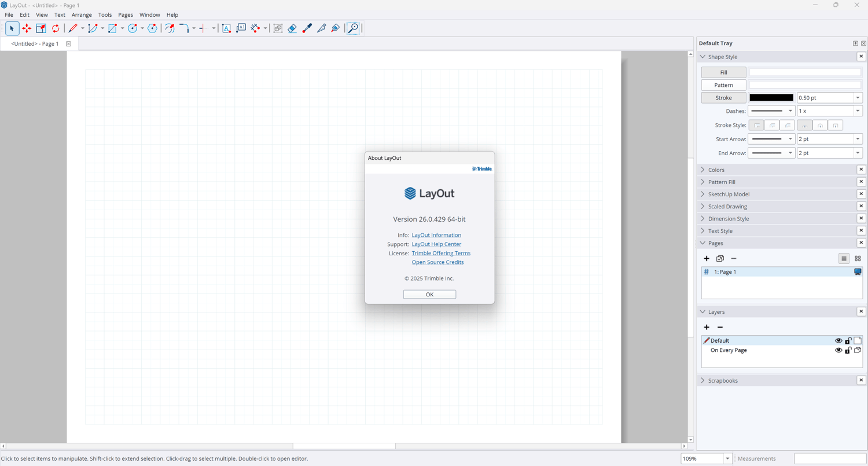Select the Eraser tool
Screen dimensions: 868x466
click(292, 28)
